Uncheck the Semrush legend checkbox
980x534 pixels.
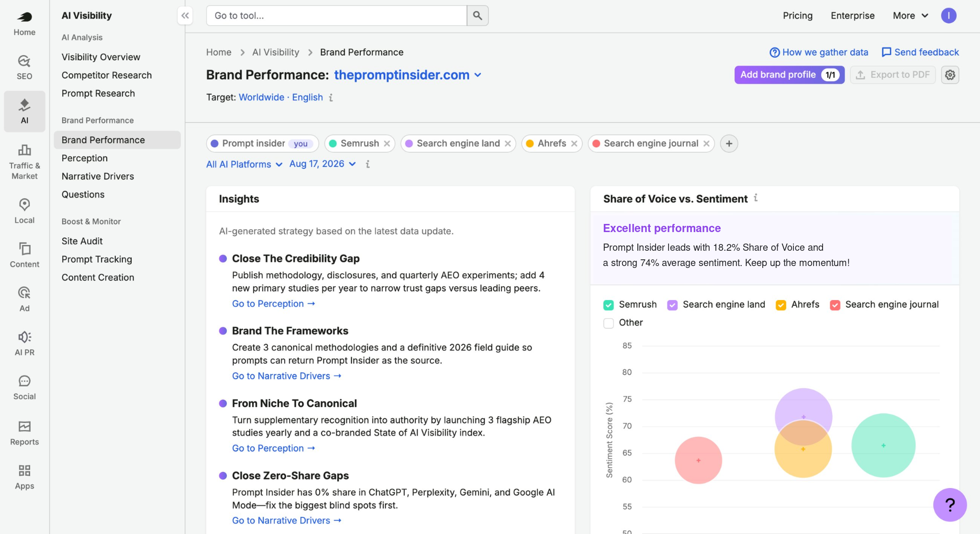pyautogui.click(x=609, y=305)
